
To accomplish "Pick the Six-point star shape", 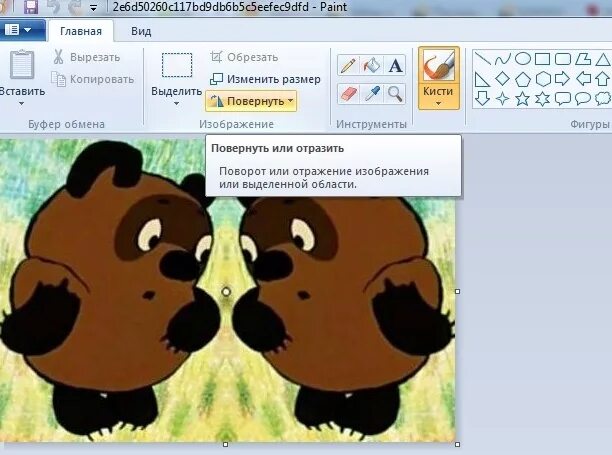I will pos(543,99).
